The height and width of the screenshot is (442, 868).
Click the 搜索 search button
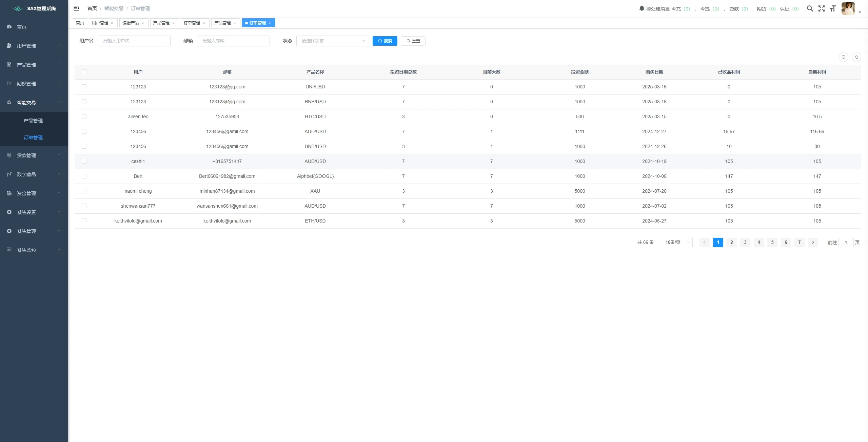[x=384, y=41]
